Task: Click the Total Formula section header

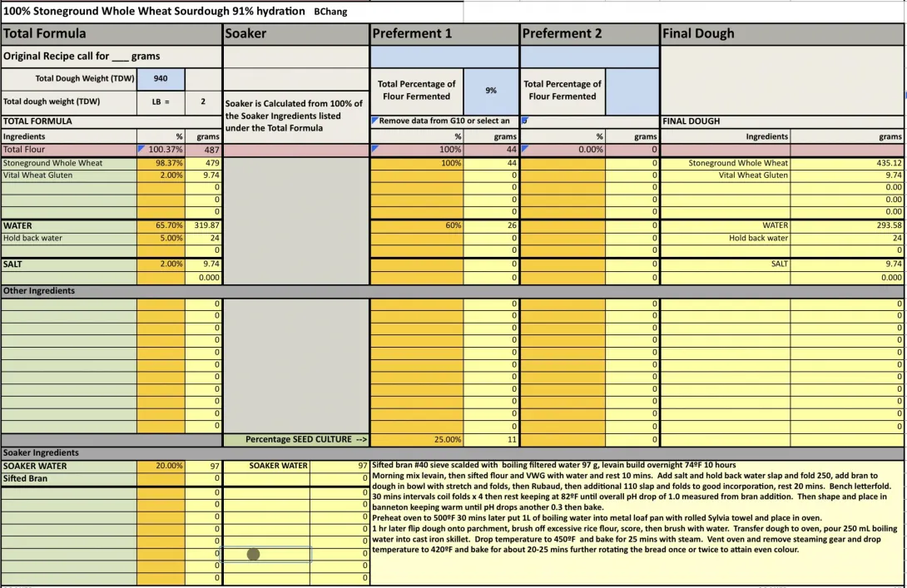Action: [111, 34]
